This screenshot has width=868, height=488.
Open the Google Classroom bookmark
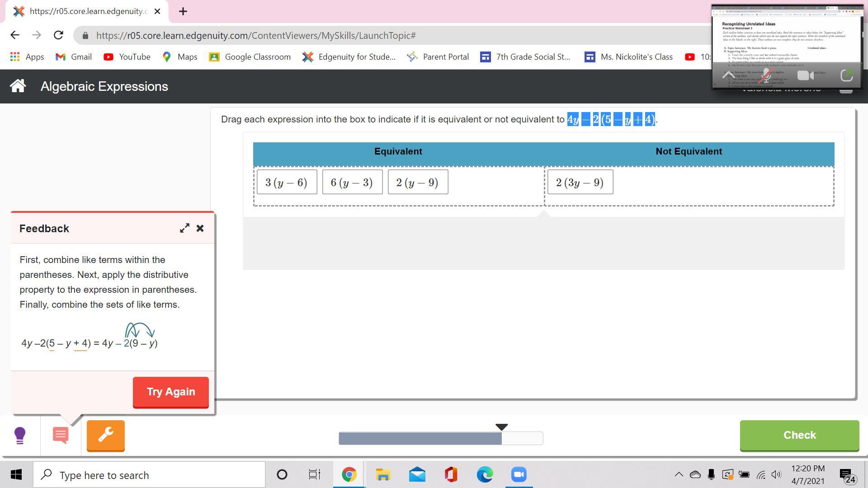click(x=250, y=57)
